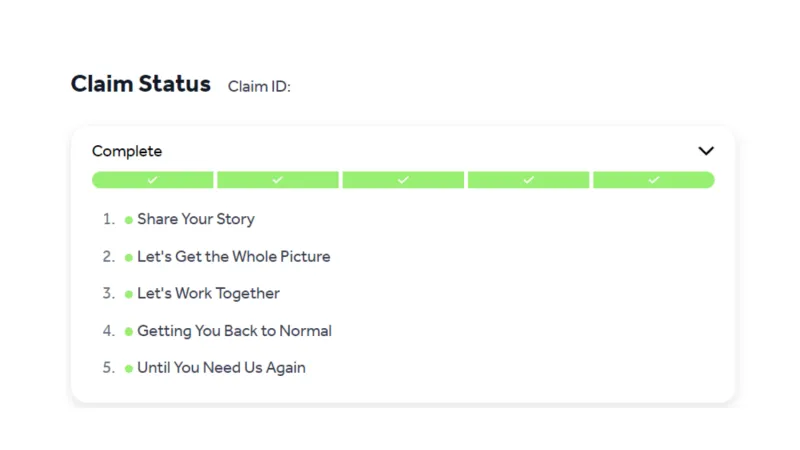Select the Let's Work Together step

coord(208,294)
